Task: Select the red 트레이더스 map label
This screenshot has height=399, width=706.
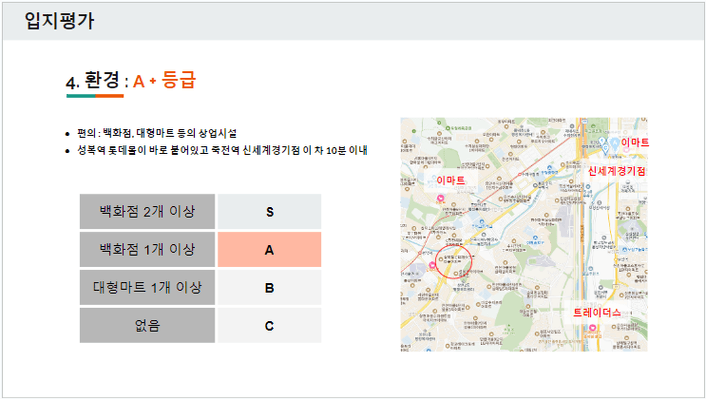Action: [597, 312]
